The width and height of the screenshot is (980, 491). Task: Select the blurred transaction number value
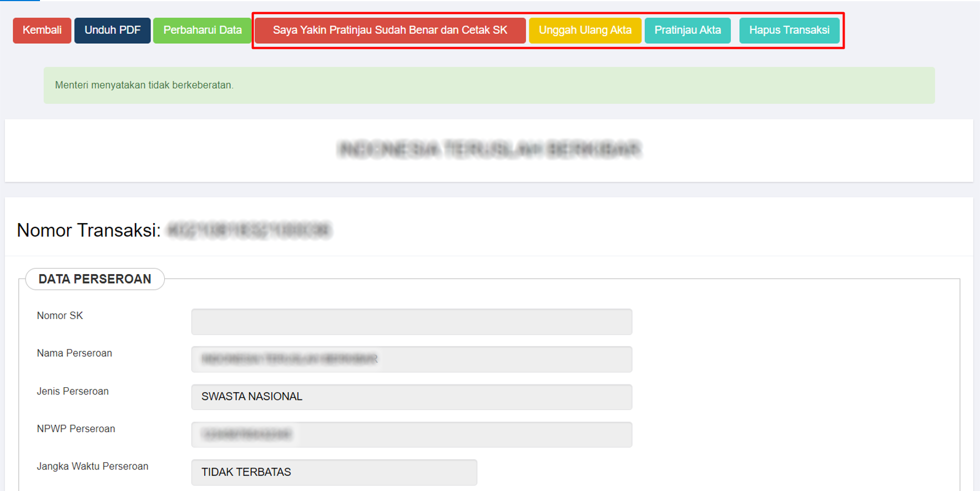[x=249, y=230]
